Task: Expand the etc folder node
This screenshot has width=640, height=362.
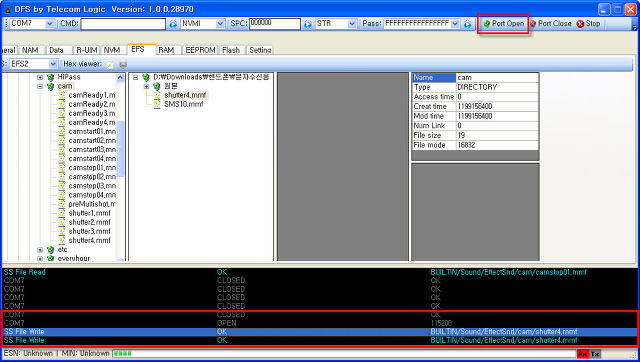Action: pyautogui.click(x=40, y=249)
